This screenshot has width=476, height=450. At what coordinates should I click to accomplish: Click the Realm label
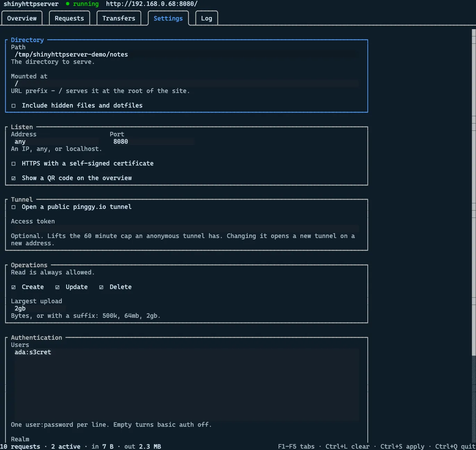(x=20, y=439)
